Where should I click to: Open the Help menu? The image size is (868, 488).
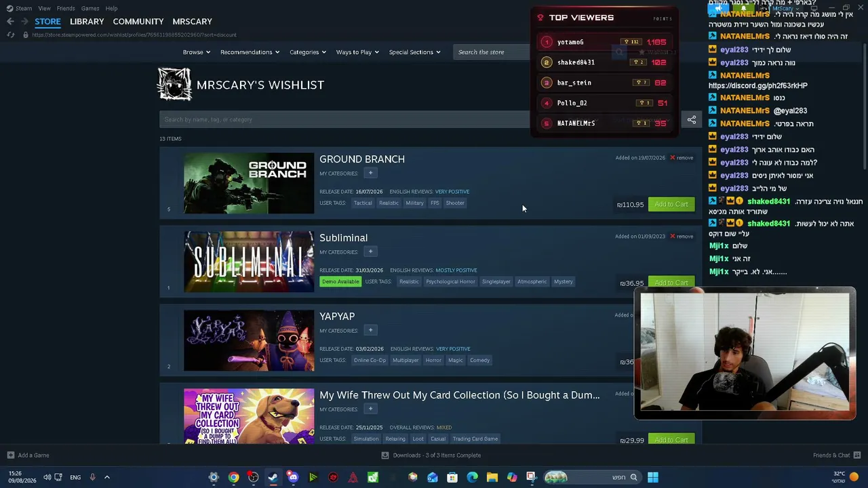tap(111, 8)
